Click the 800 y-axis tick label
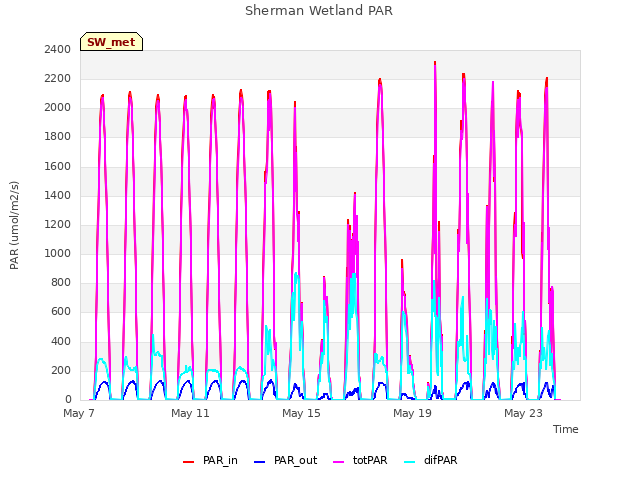 click(61, 283)
